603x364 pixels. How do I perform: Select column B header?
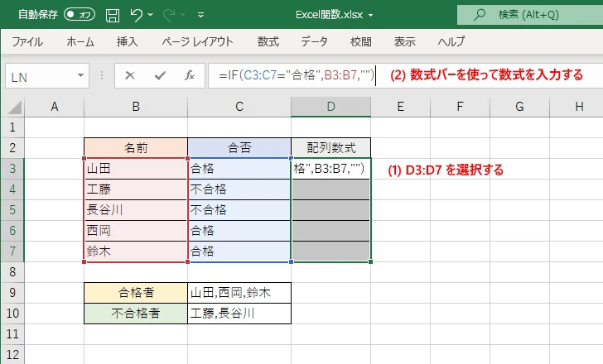[136, 107]
